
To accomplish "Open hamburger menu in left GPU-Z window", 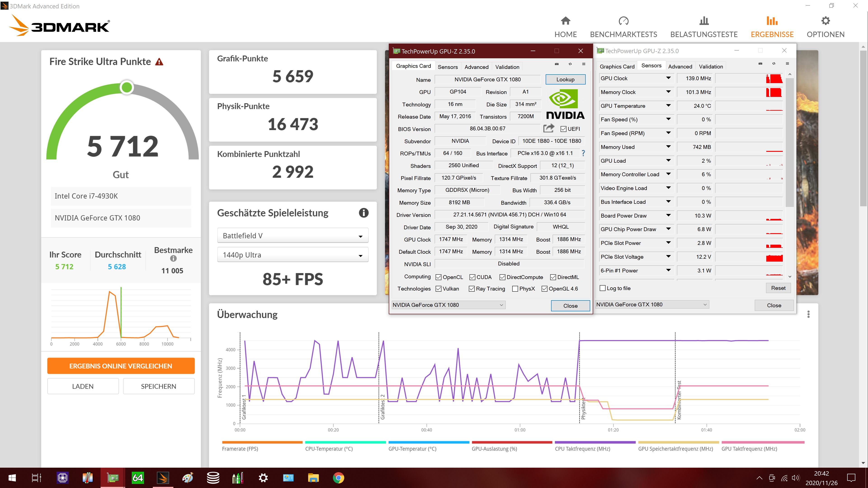I will point(584,64).
